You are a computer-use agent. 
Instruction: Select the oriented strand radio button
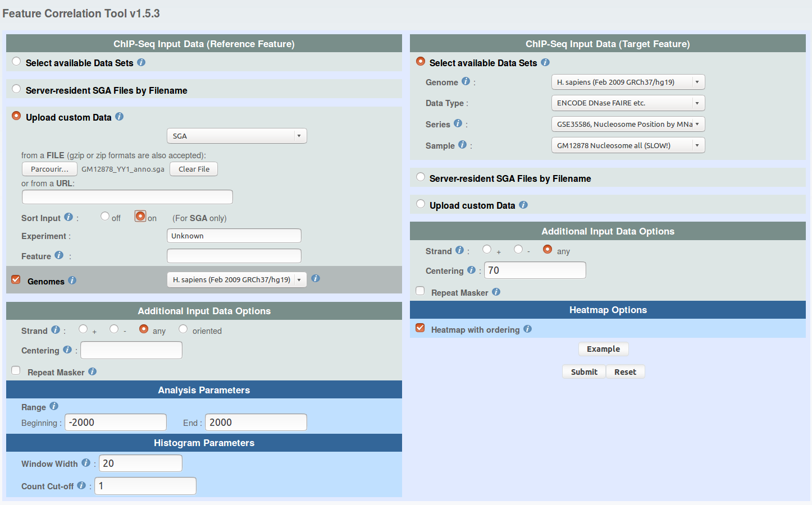183,329
